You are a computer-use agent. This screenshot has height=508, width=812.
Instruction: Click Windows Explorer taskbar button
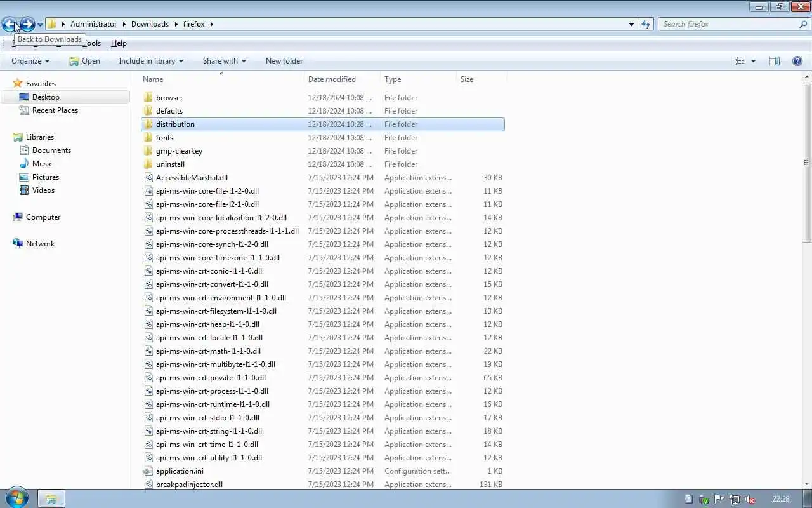click(x=51, y=499)
